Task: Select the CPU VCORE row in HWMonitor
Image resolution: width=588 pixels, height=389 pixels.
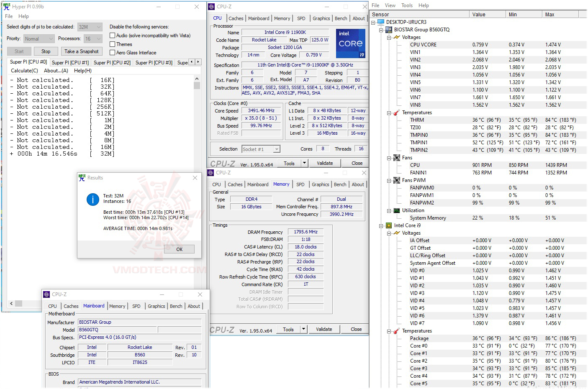Action: pyautogui.click(x=477, y=45)
